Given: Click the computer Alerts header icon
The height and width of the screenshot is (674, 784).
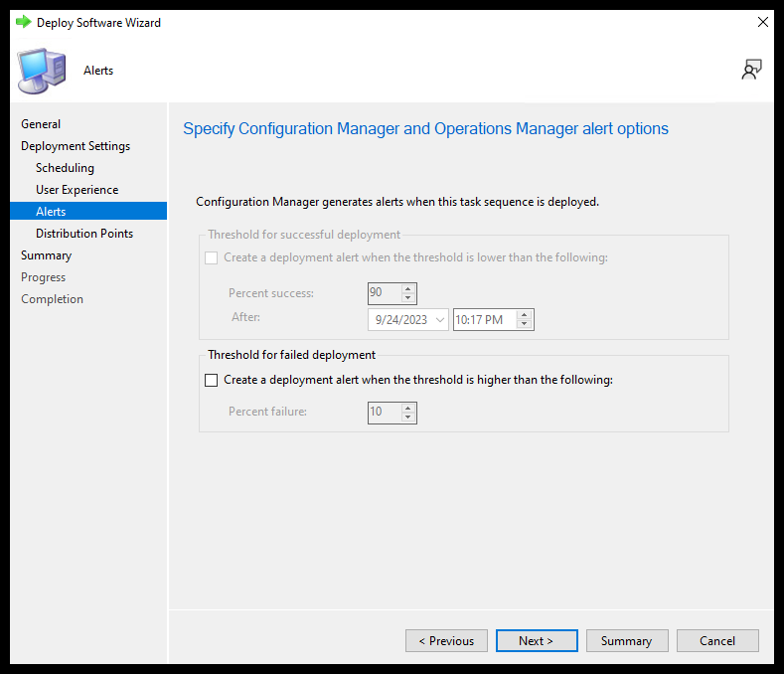Looking at the screenshot, I should coord(42,71).
